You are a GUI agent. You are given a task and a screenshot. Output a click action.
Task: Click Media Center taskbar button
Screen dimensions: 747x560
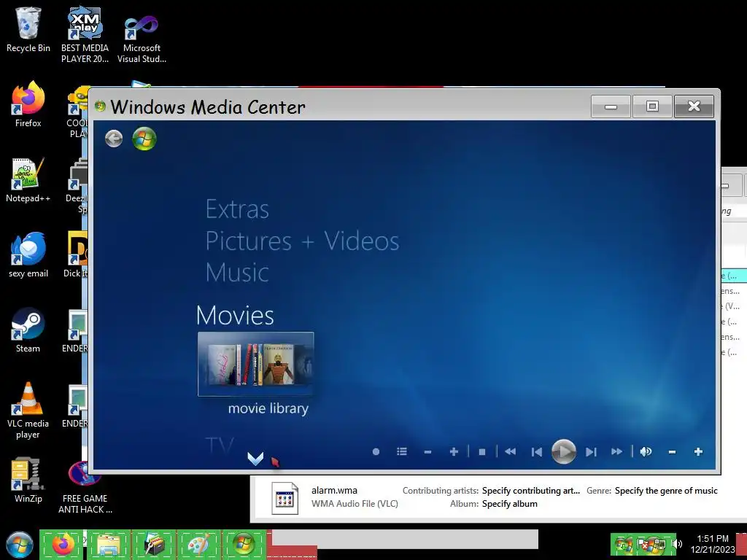(x=244, y=544)
